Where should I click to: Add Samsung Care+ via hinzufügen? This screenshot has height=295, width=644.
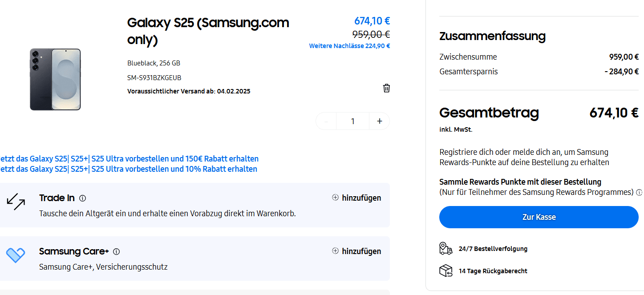(356, 251)
